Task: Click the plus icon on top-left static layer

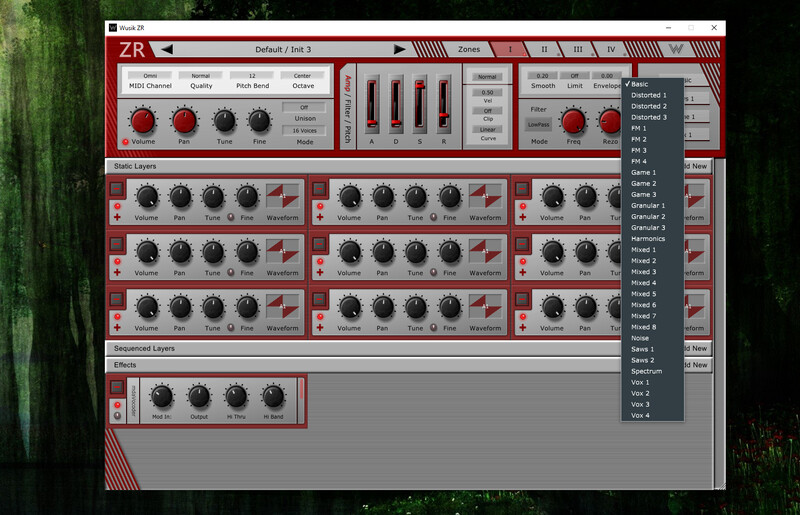Action: [117, 217]
